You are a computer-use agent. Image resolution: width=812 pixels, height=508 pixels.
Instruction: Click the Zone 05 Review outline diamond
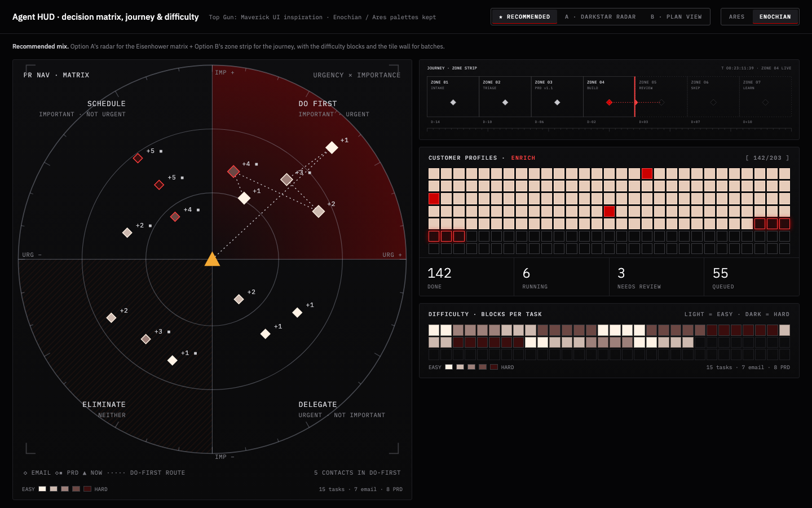661,102
